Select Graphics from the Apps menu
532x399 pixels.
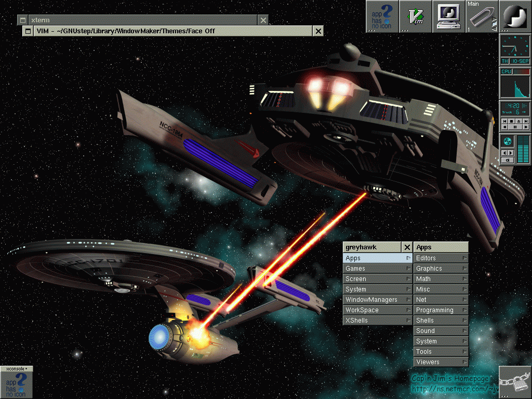tap(441, 269)
